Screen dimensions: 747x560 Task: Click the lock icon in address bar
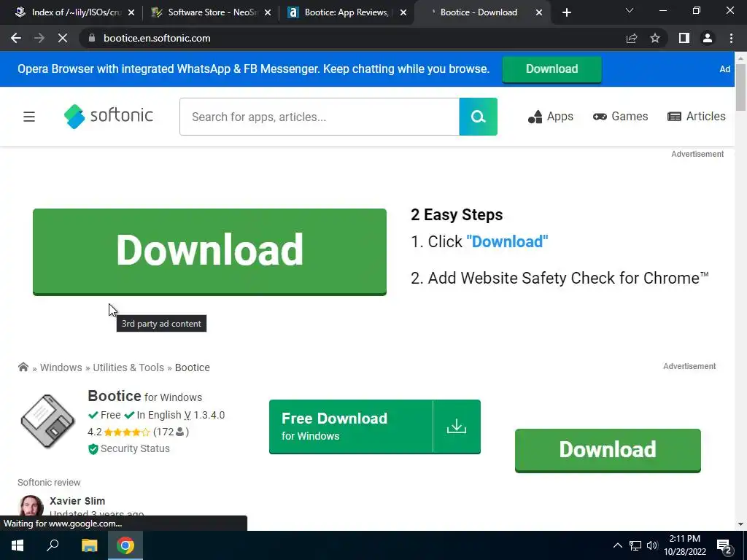tap(92, 38)
